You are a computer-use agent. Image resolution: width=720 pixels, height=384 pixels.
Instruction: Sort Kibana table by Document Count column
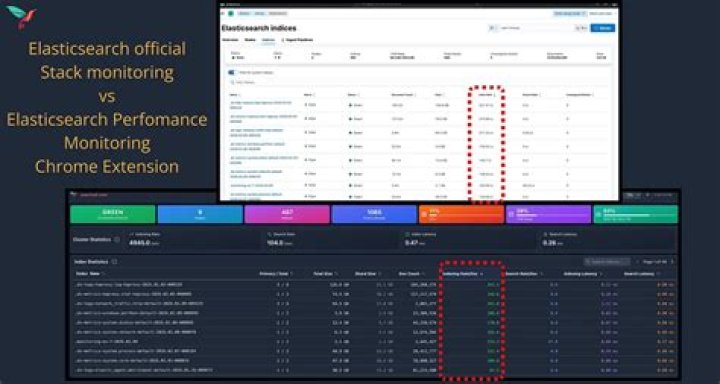point(403,95)
